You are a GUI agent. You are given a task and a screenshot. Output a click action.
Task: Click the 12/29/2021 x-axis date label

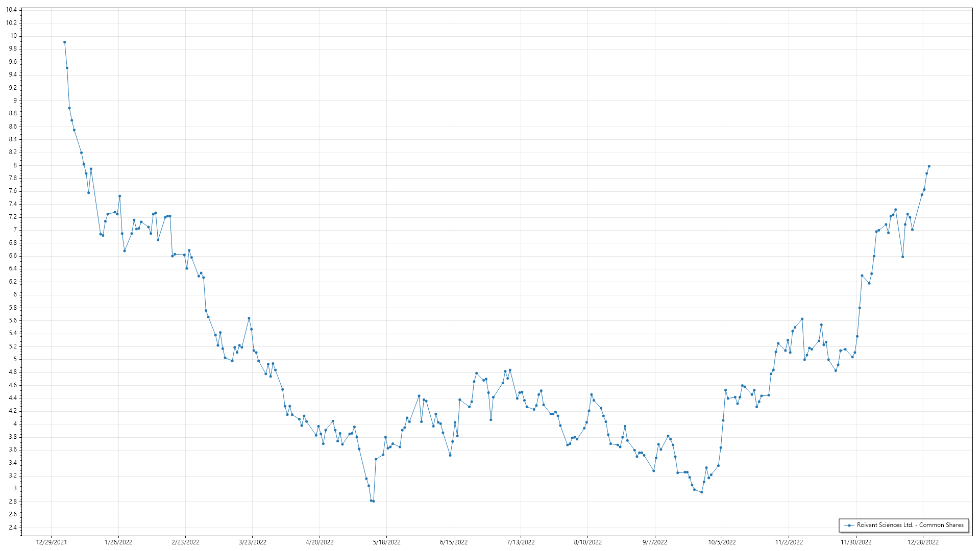point(51,542)
